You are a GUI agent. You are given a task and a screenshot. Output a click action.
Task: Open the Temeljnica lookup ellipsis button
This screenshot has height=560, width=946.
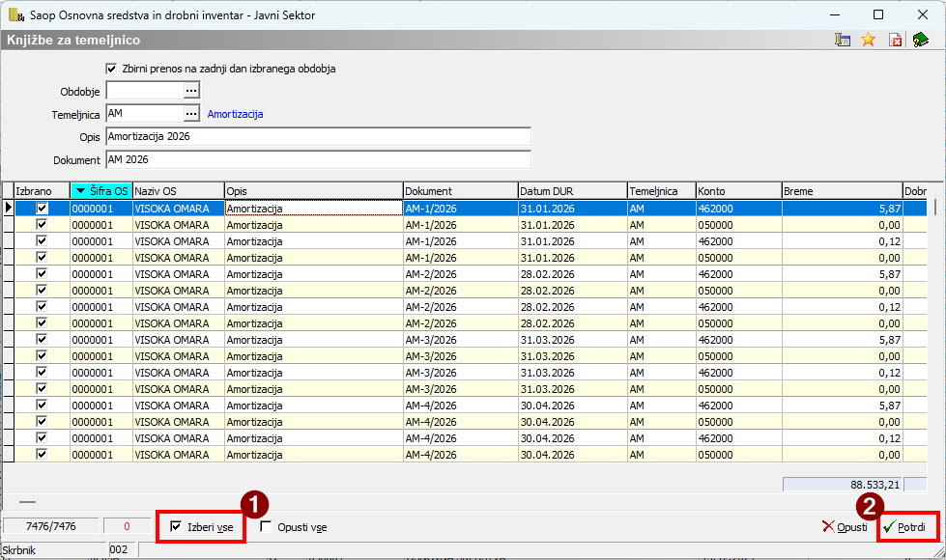191,114
